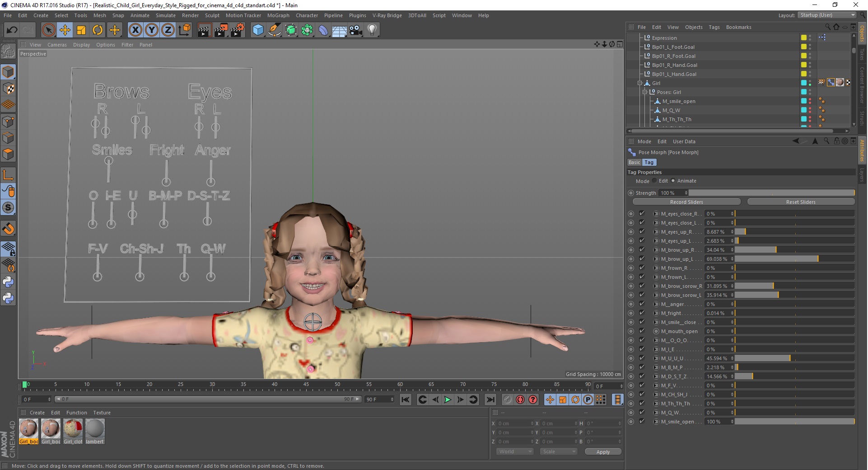
Task: Click the Undo arrow icon
Action: pos(12,30)
